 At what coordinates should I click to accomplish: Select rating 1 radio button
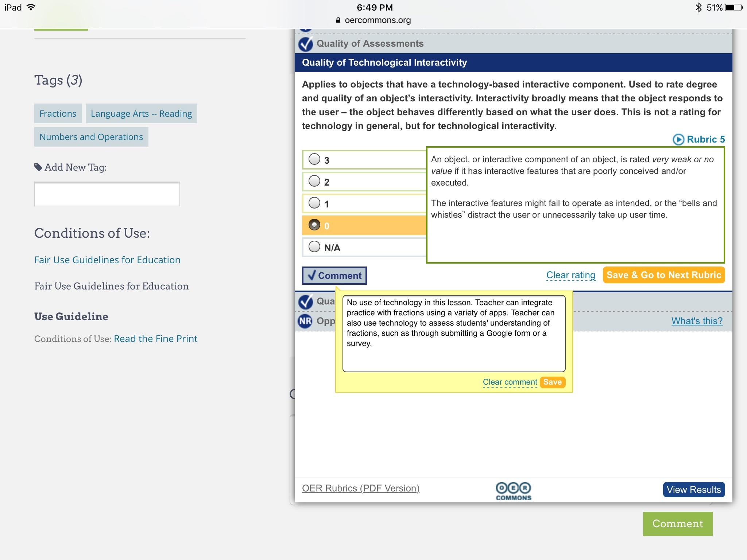(x=314, y=203)
